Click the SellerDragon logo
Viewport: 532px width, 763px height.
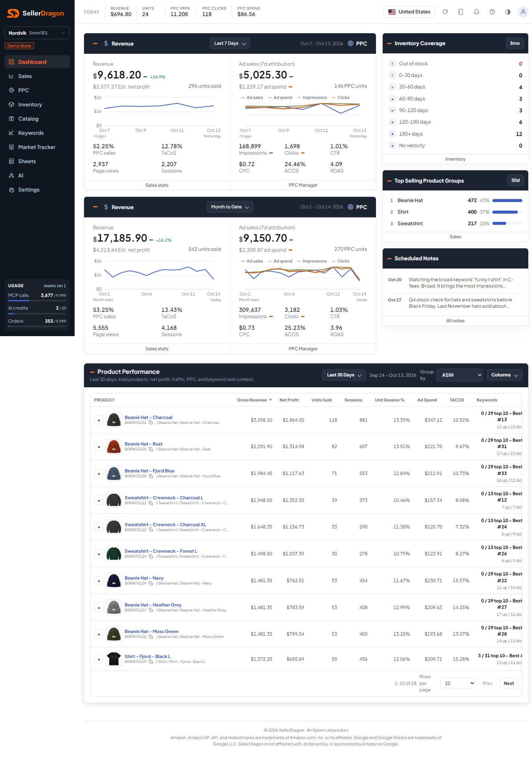click(x=36, y=13)
